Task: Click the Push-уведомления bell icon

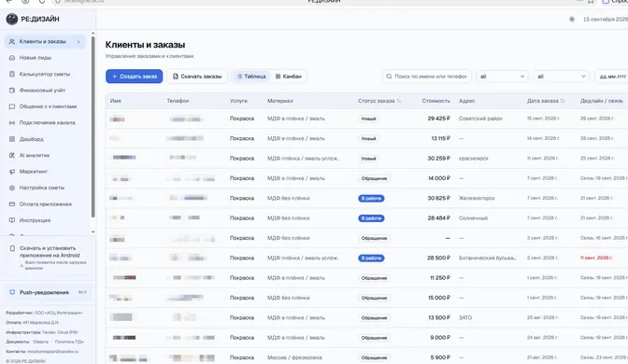Action: 12,292
